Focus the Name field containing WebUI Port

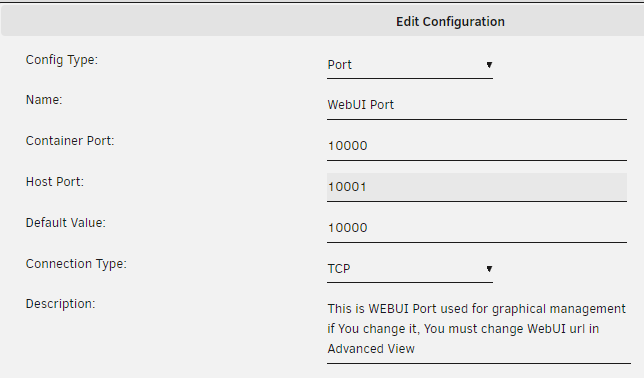click(x=477, y=106)
